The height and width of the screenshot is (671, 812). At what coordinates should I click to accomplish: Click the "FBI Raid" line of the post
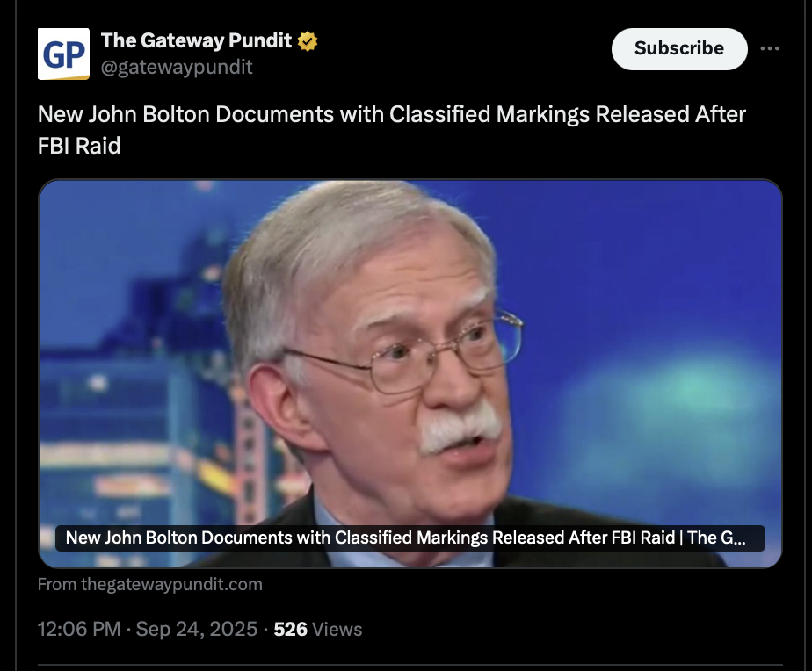click(x=79, y=146)
